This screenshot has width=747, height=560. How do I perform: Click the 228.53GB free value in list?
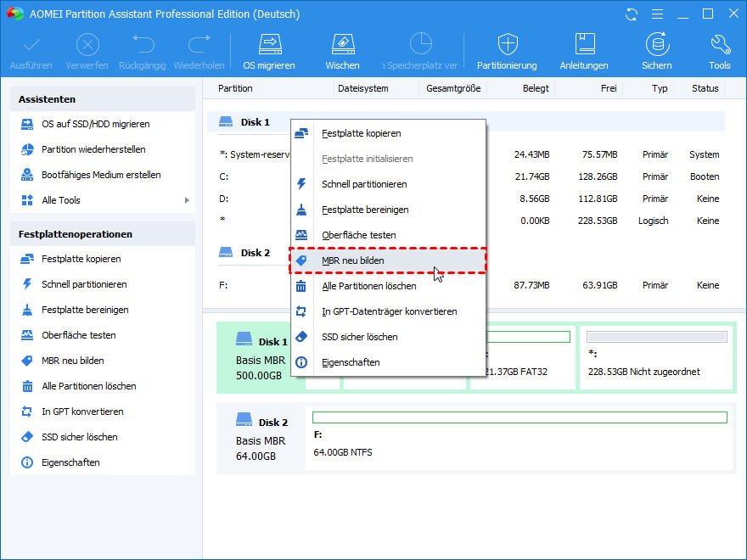coord(598,221)
